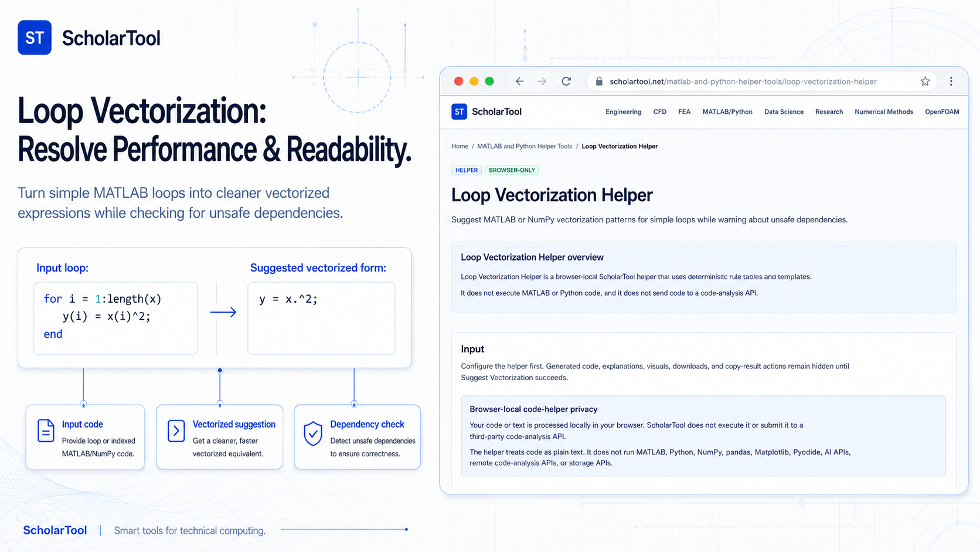Click the 'Vectorized suggestion' card title
The height and width of the screenshot is (552, 980).
click(234, 424)
